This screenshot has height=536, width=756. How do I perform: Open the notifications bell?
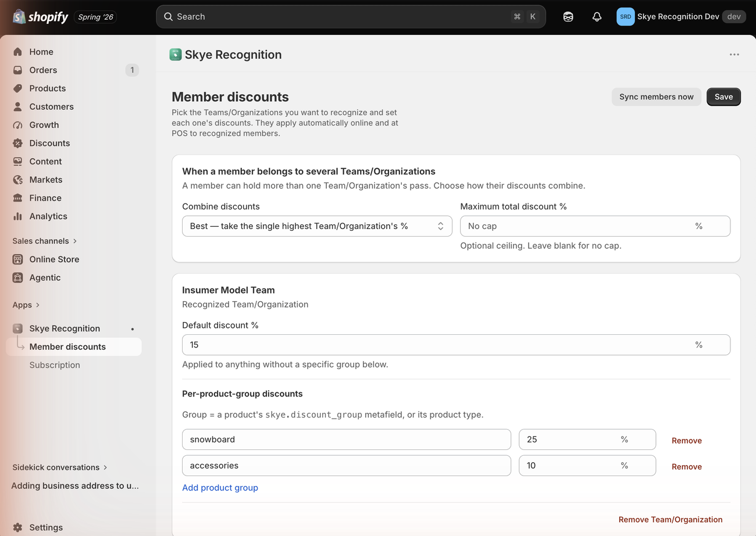[597, 17]
